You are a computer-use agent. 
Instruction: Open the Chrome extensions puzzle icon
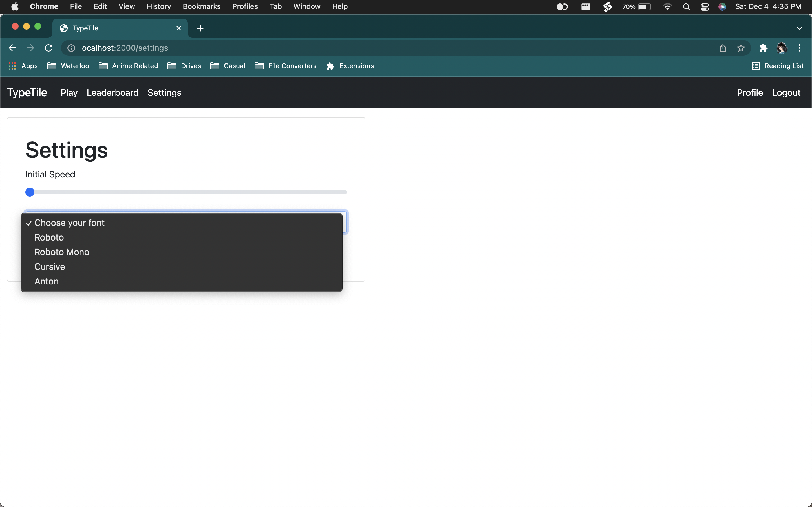763,48
